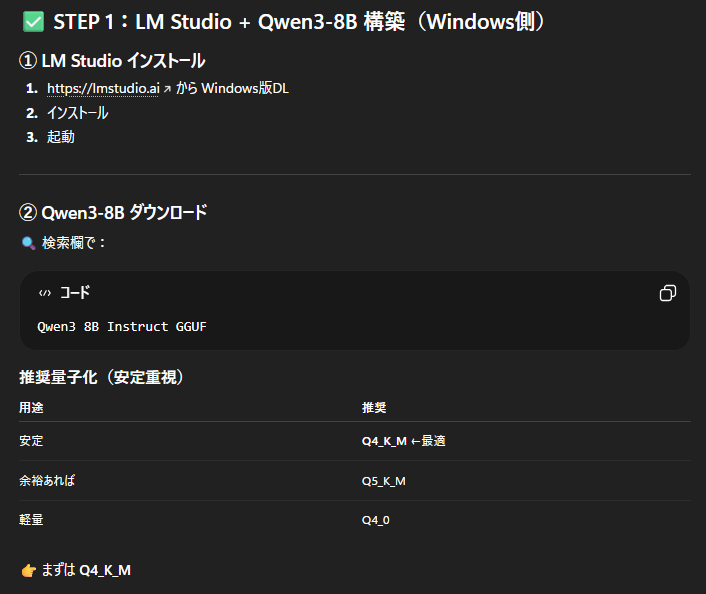Image resolution: width=706 pixels, height=594 pixels.
Task: Click the ① LM Studio インストール heading
Action: (112, 61)
